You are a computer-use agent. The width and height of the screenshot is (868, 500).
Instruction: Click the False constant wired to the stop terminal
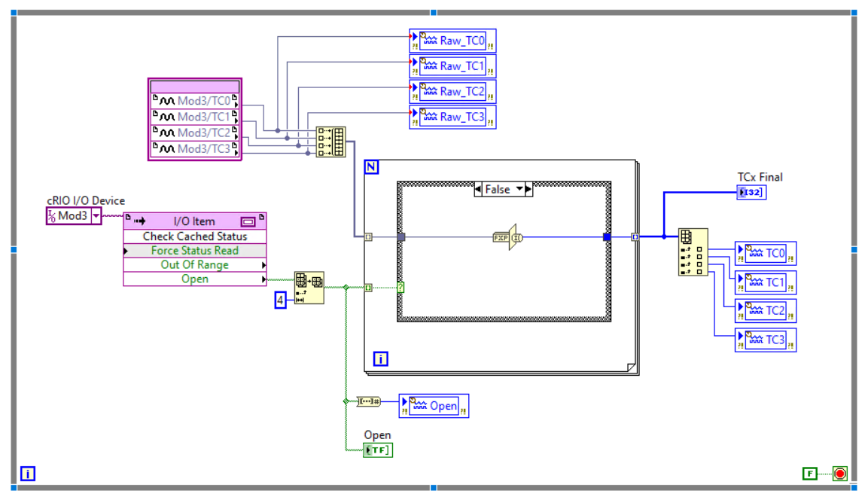pyautogui.click(x=809, y=473)
